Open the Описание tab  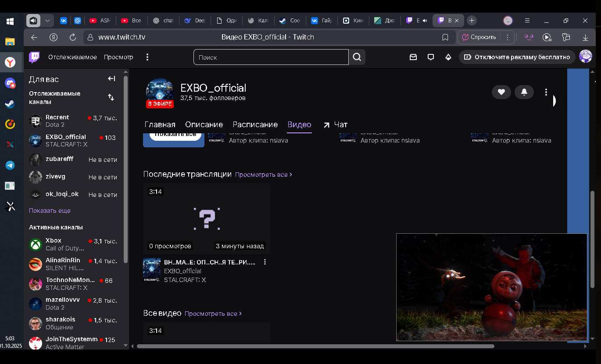(x=204, y=125)
